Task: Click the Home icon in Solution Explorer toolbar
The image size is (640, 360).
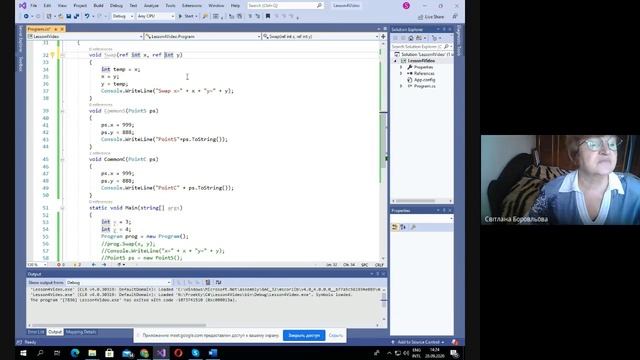Action: click(411, 38)
